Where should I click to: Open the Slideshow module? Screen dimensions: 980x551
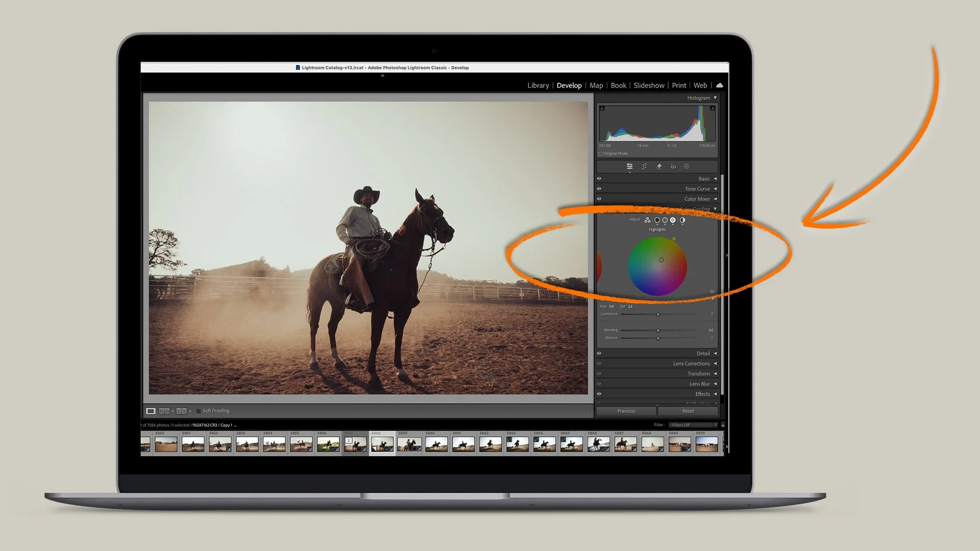pos(649,85)
